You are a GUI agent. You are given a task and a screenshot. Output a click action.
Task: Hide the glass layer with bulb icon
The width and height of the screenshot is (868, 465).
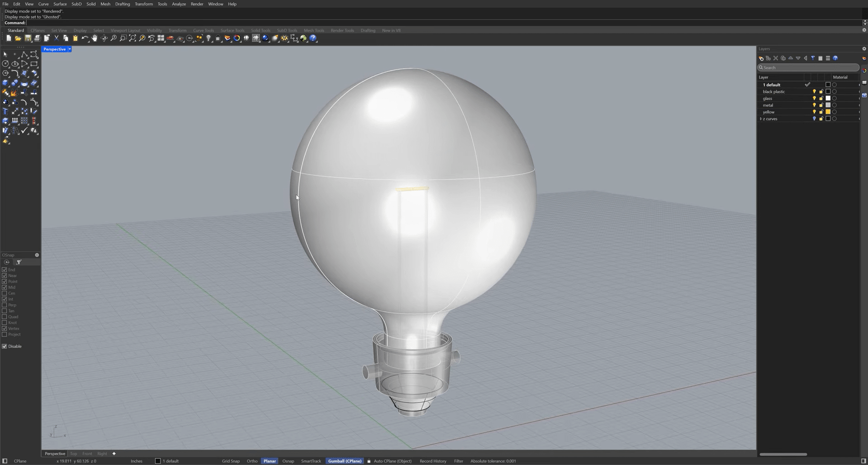(x=814, y=99)
